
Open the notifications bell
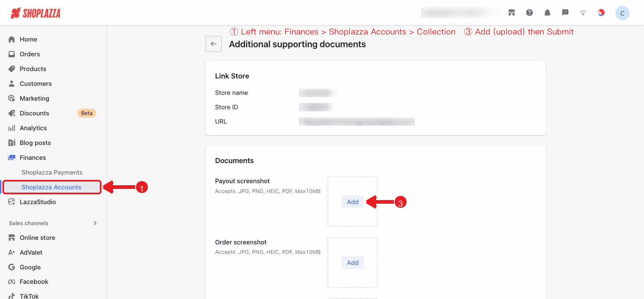[547, 13]
